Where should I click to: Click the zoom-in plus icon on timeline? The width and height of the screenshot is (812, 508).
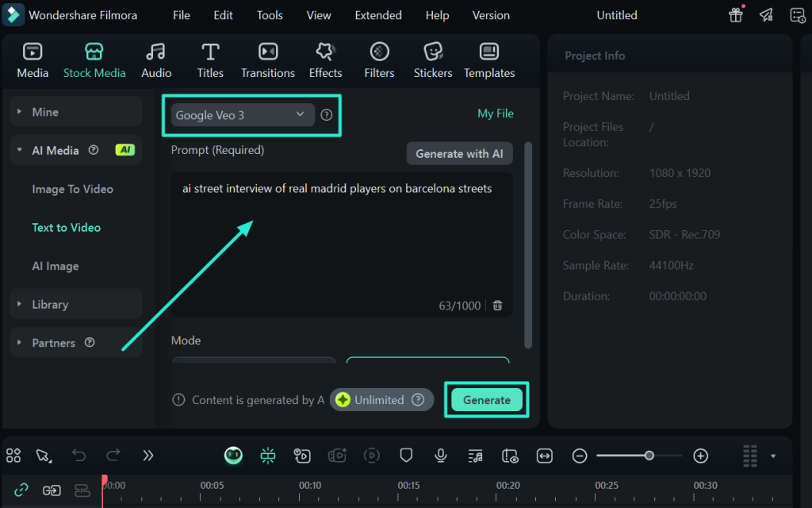pyautogui.click(x=700, y=456)
